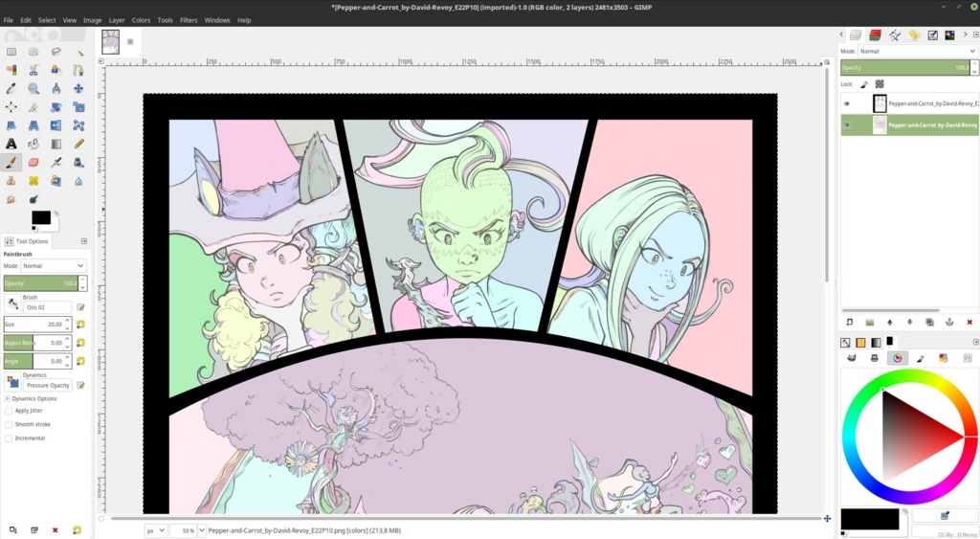Open the Oils 02 brush name field
The image size is (980, 539).
48,307
